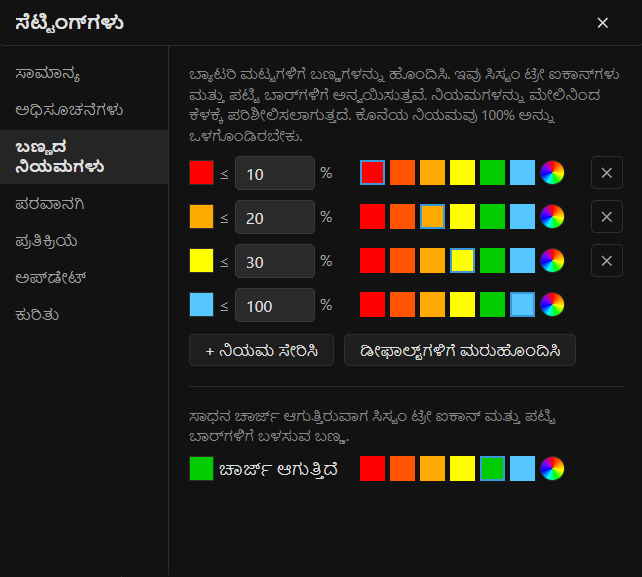Edit the 100 percent threshold field
Image resolution: width=642 pixels, height=577 pixels.
coord(275,305)
